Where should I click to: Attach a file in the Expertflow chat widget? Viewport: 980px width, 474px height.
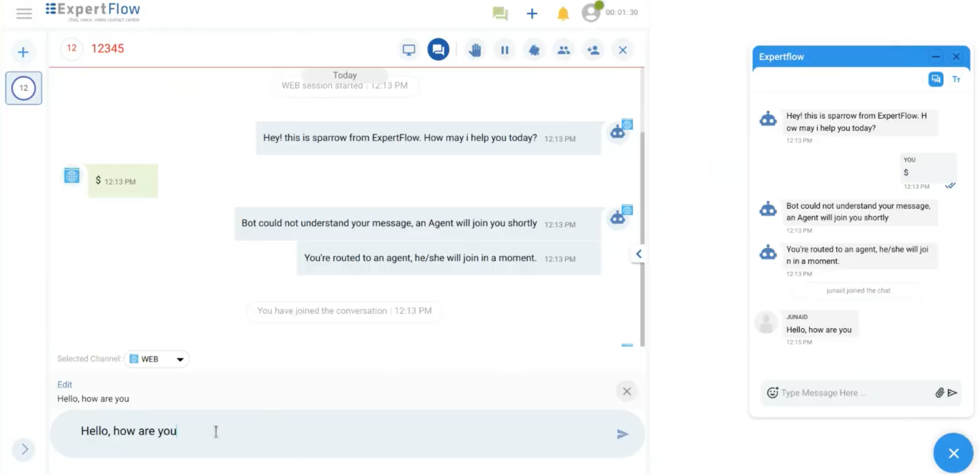940,393
